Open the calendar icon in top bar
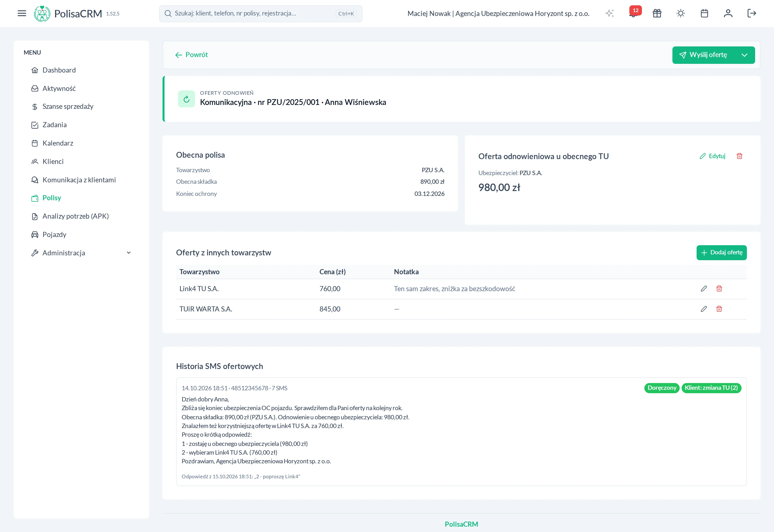 pyautogui.click(x=704, y=13)
